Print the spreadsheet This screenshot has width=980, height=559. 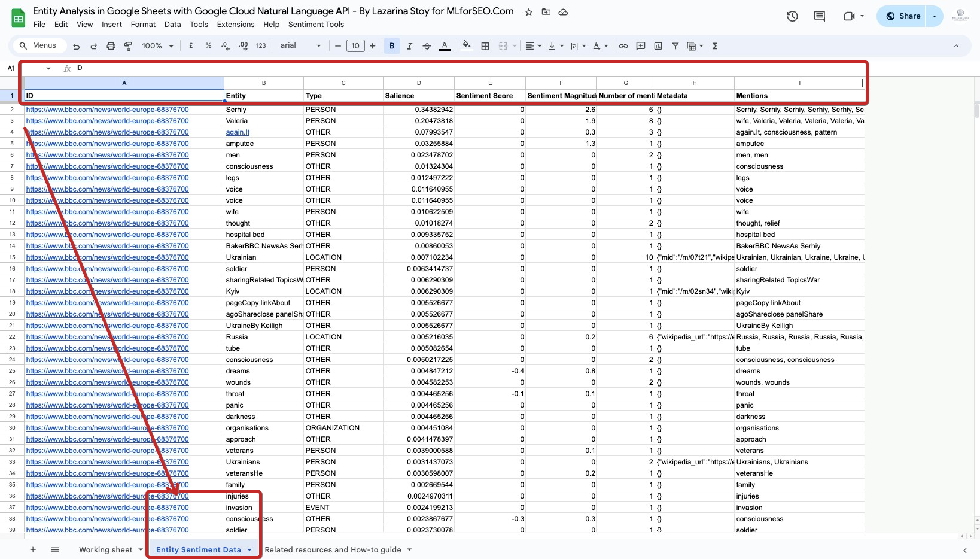[111, 46]
